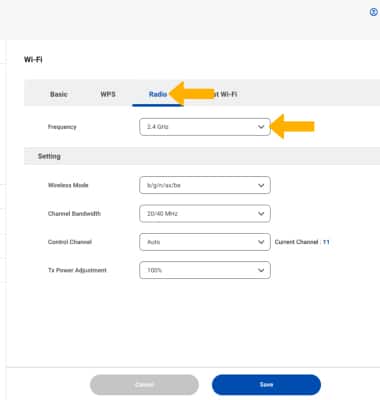Open the Basic tab

(x=59, y=94)
